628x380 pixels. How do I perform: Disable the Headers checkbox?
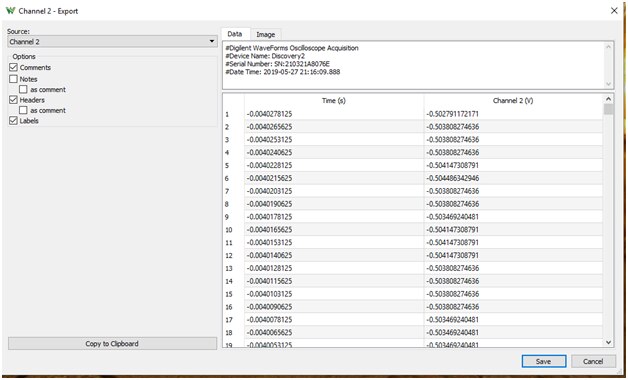point(13,100)
